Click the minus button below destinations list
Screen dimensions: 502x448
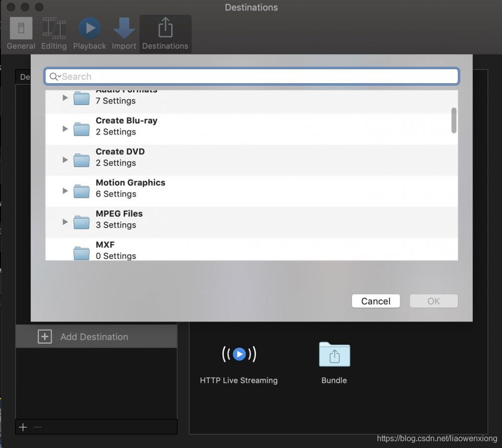pos(38,427)
